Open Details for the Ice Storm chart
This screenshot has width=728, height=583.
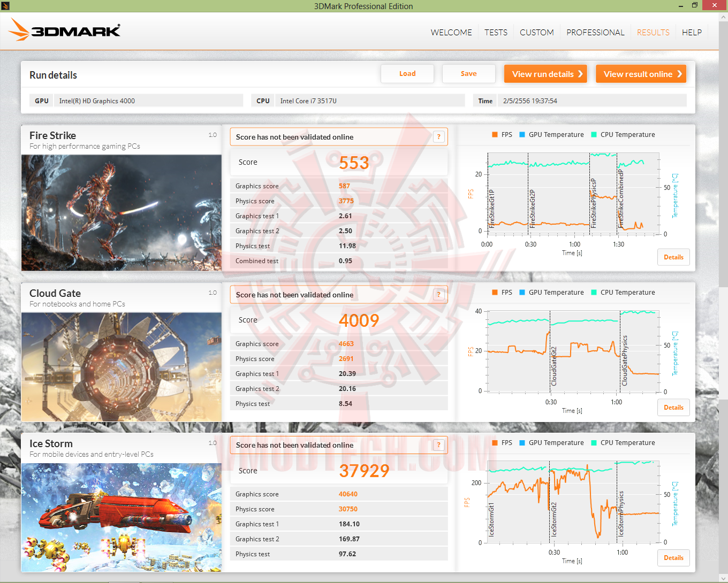673,558
